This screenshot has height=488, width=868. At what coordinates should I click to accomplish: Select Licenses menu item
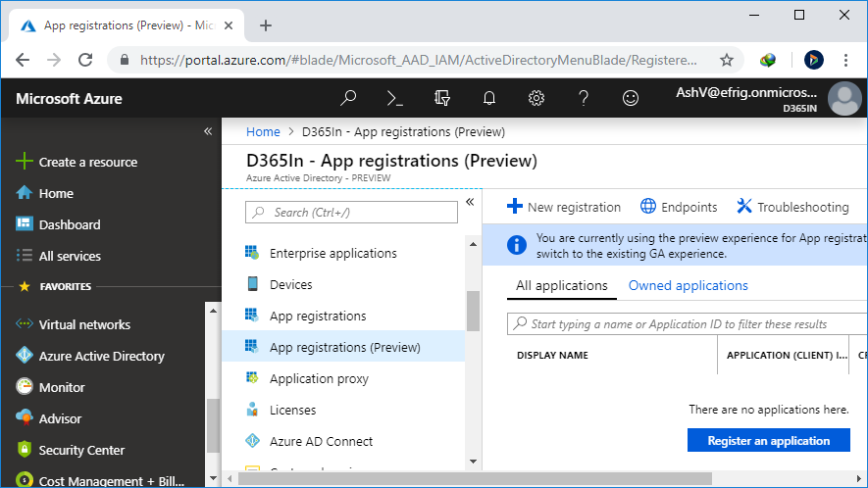point(343,410)
